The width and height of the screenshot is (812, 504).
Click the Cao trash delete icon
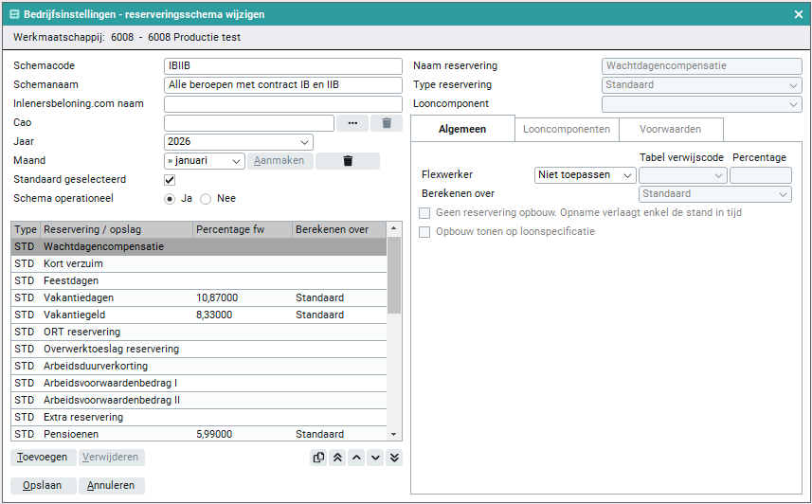(387, 123)
